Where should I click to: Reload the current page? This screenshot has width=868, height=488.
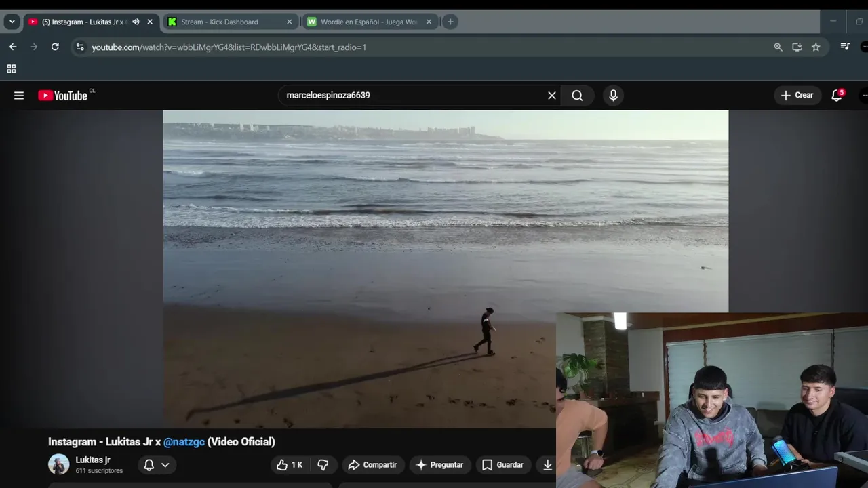coord(55,47)
